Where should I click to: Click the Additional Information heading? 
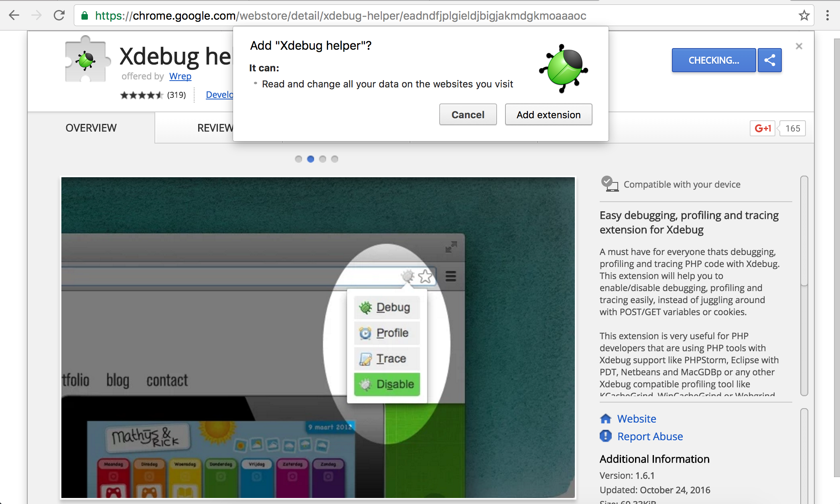coord(654,459)
